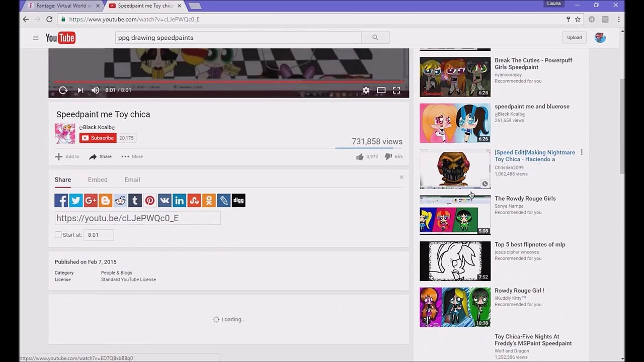Close the Fantage browser tab
This screenshot has width=644, height=362.
point(98,6)
